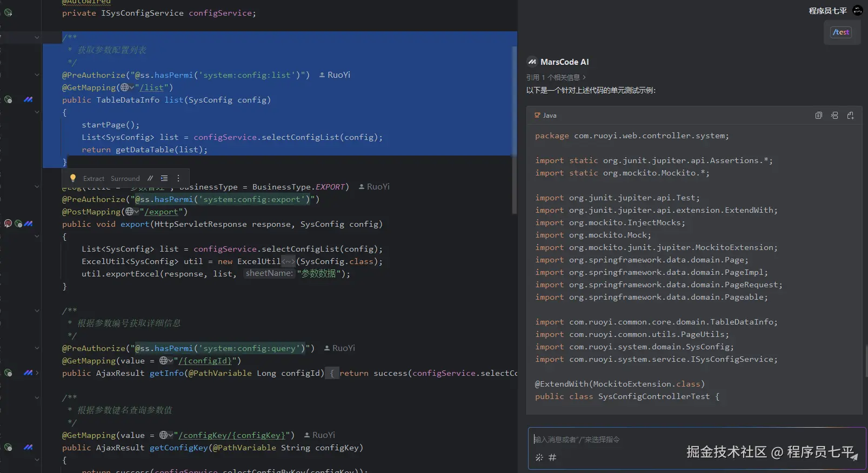This screenshot has width=868, height=473.
Task: Click the getInfo method name in editor
Action: [166, 373]
